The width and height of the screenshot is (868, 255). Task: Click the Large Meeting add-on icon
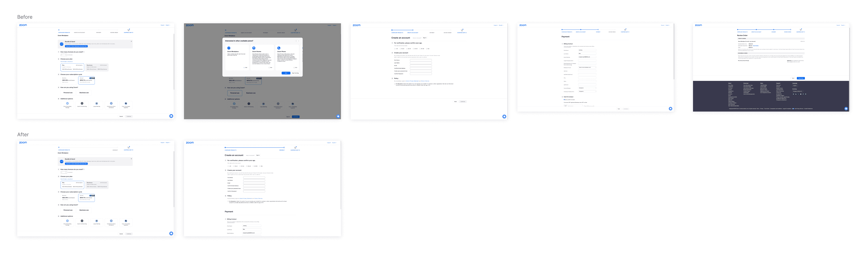point(97,103)
